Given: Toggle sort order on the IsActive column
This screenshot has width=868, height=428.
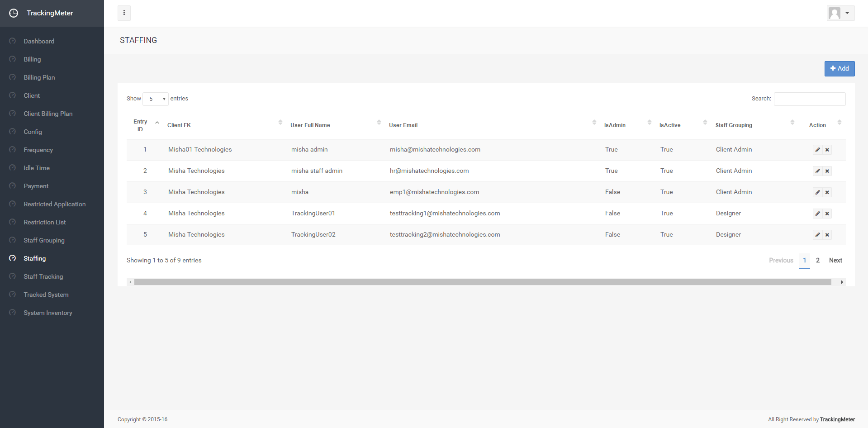Looking at the screenshot, I should (x=670, y=125).
